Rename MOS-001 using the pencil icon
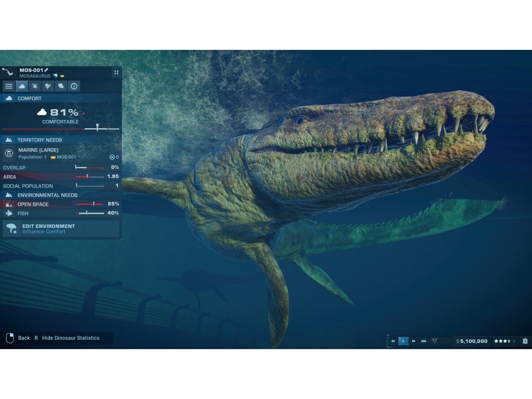This screenshot has width=532, height=399. (x=46, y=70)
